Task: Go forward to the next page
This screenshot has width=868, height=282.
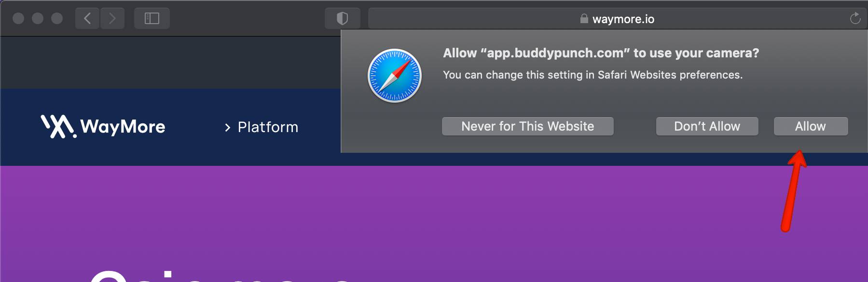Action: pyautogui.click(x=112, y=18)
